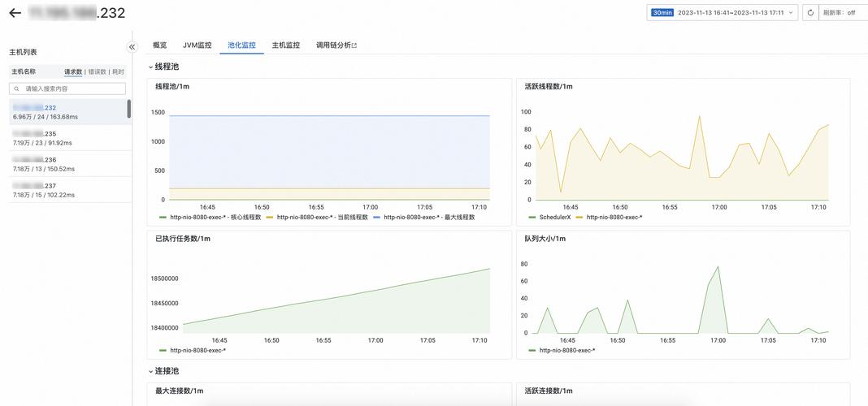Click stats 6.96万 / 24 / 163.68ms

pyautogui.click(x=45, y=117)
